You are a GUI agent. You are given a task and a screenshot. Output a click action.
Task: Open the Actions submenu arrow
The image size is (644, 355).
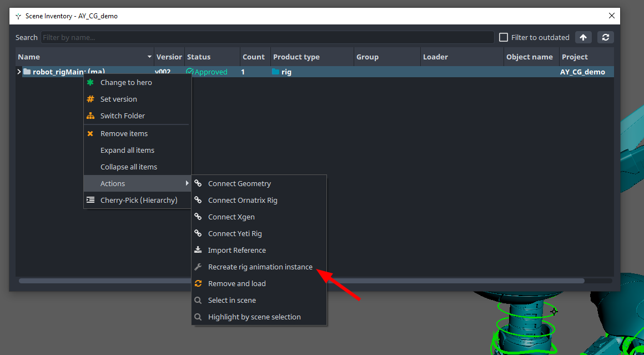(x=187, y=183)
